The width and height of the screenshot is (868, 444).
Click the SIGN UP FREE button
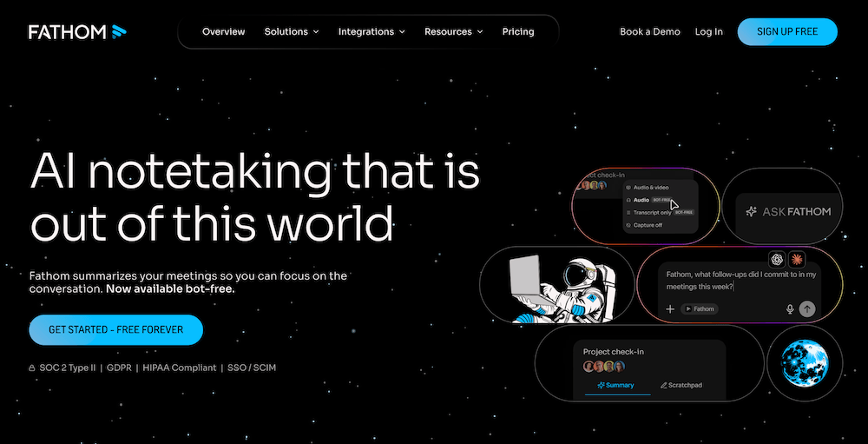click(x=787, y=31)
